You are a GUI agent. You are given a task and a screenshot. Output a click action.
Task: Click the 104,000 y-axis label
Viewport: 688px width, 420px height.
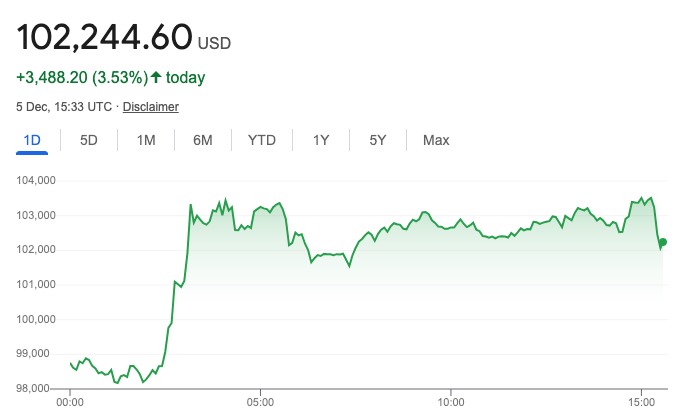36,180
